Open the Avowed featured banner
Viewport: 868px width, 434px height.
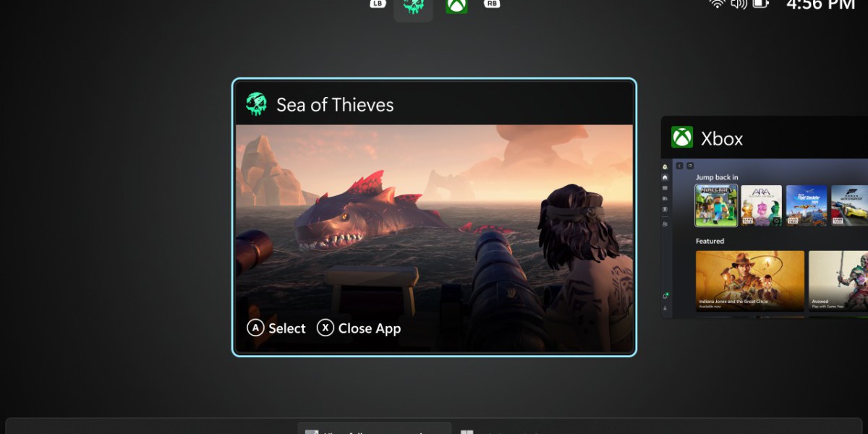coord(838,281)
